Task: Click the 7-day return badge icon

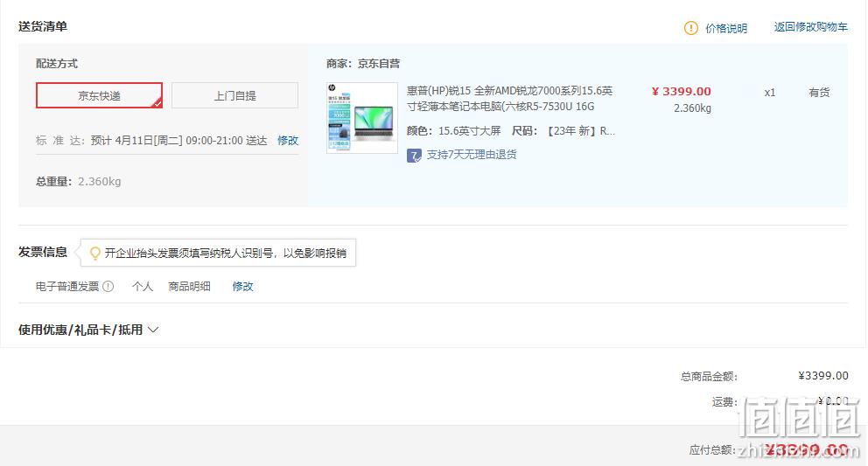Action: coord(414,156)
